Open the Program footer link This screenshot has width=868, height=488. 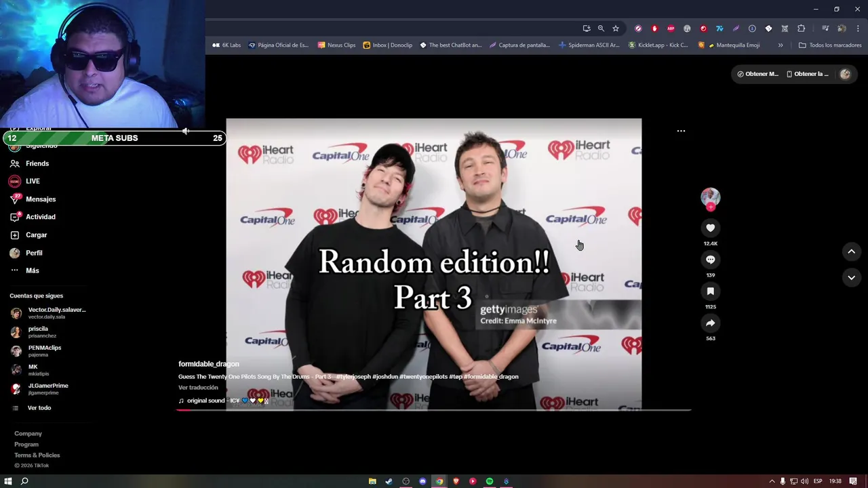pyautogui.click(x=26, y=445)
